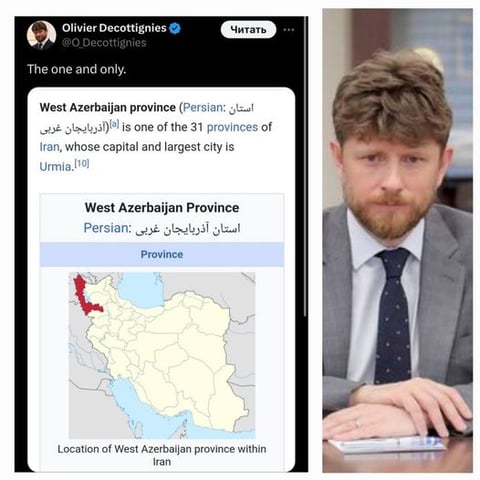Open the @O_Decottignies handle
This screenshot has width=480, height=480.
pos(104,43)
